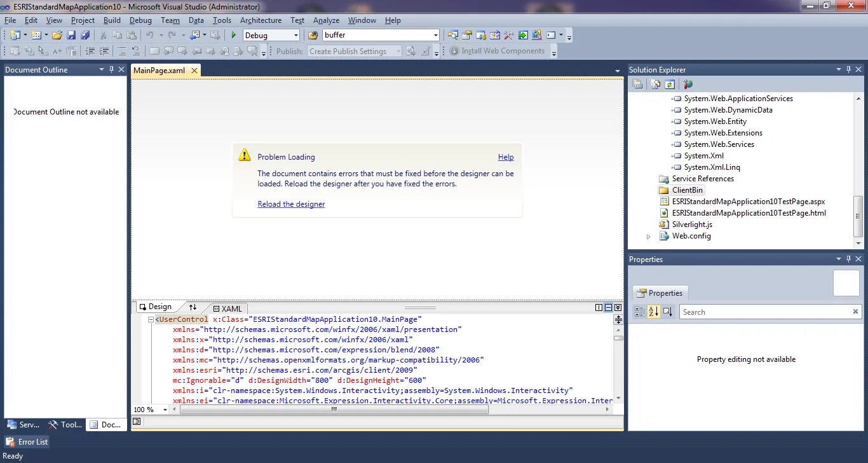Image resolution: width=868 pixels, height=463 pixels.
Task: Open the Debug configuration dropdown
Action: [295, 36]
